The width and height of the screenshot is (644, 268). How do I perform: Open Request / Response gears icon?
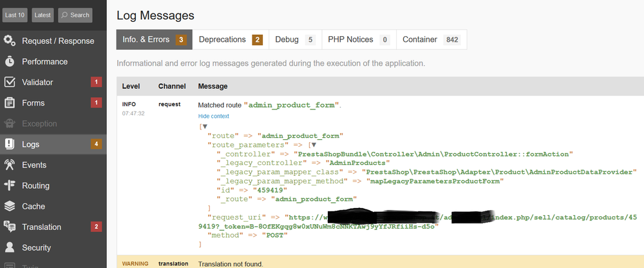pyautogui.click(x=10, y=41)
